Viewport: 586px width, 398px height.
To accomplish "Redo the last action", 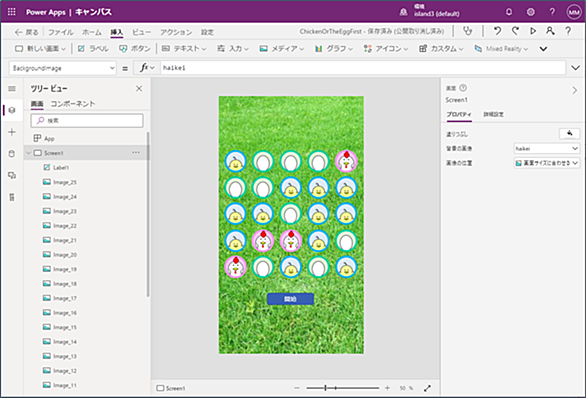I will tap(515, 31).
